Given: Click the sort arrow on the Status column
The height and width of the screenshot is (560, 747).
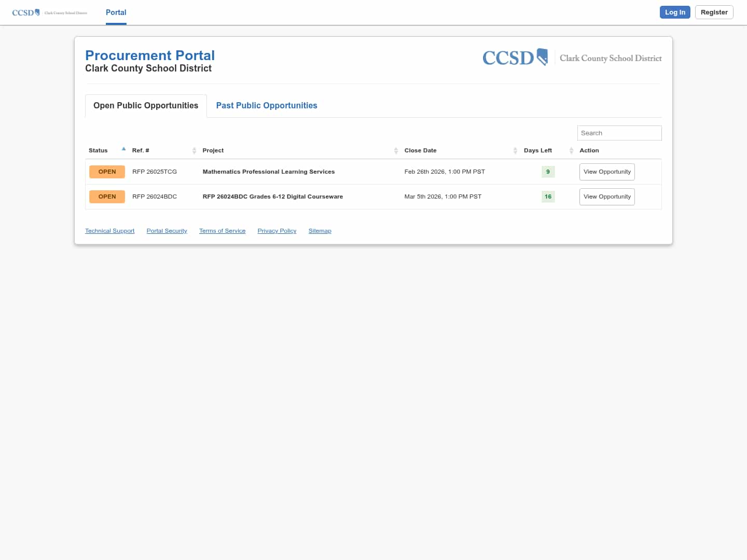Looking at the screenshot, I should coord(123,149).
